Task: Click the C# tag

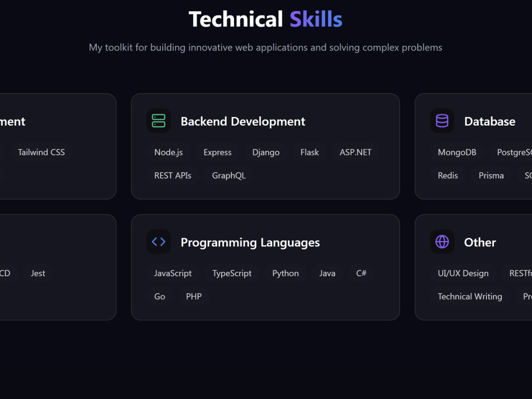Action: [361, 273]
